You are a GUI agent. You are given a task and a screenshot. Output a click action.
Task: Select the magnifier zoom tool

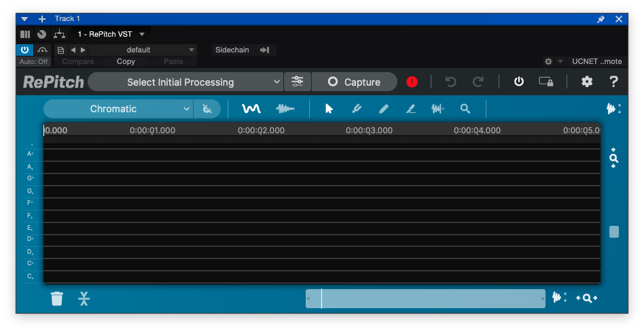[465, 109]
